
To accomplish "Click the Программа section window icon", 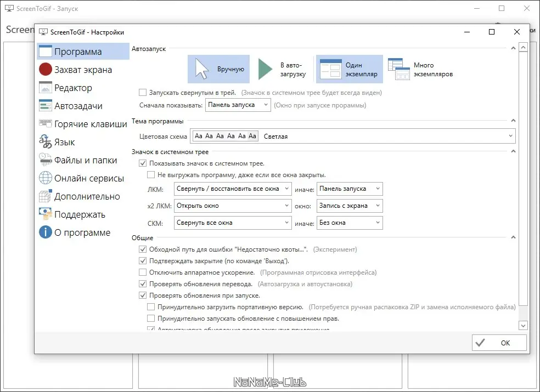I will click(45, 52).
